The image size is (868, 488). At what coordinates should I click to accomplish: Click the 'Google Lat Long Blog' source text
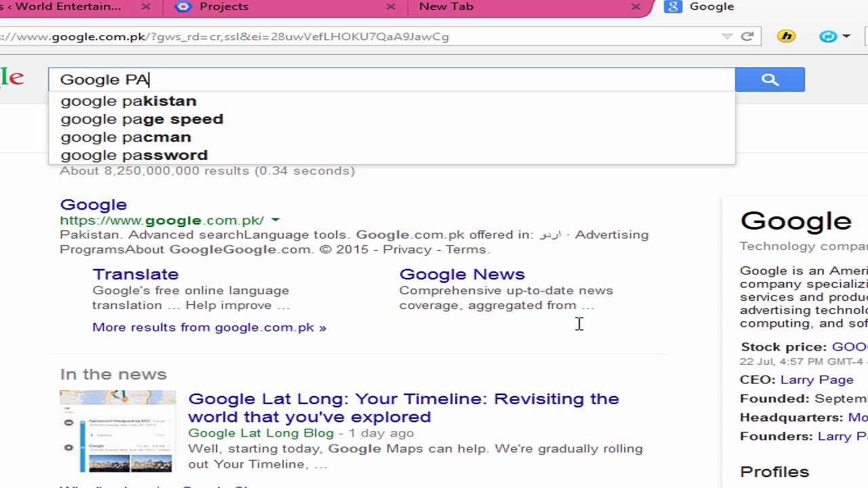click(x=260, y=433)
